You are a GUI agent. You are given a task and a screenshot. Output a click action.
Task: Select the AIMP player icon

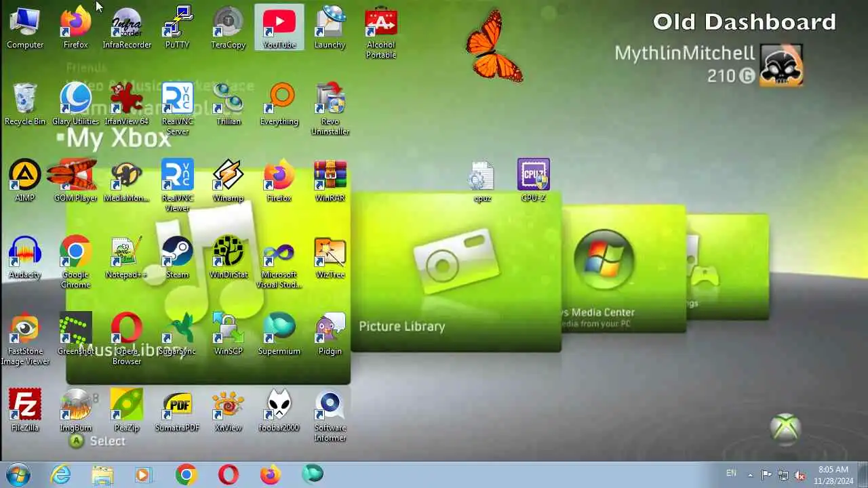(x=25, y=180)
